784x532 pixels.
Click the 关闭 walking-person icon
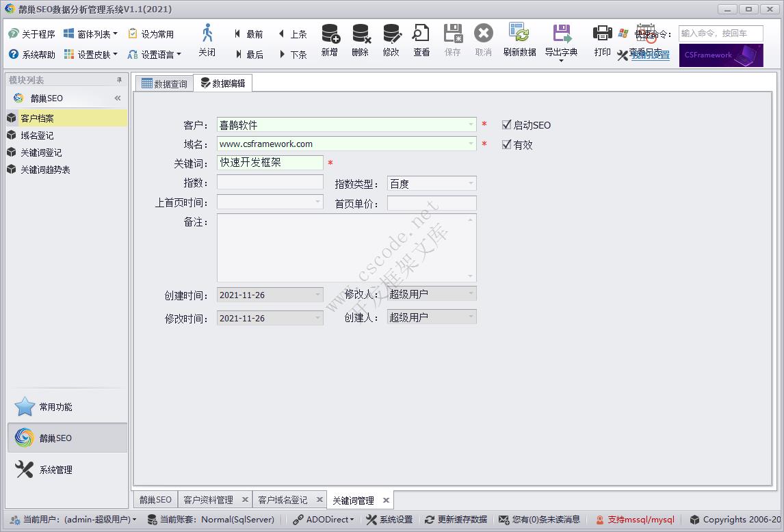tap(207, 34)
